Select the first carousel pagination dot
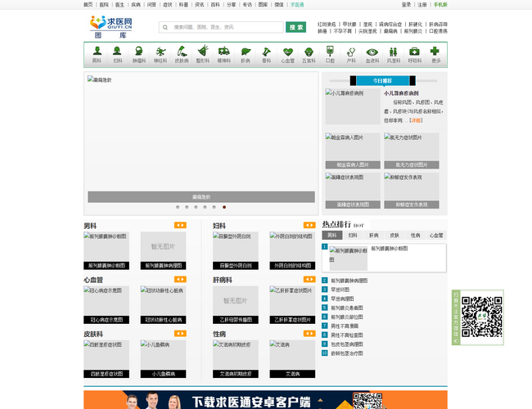This screenshot has height=409, width=532. [178, 207]
